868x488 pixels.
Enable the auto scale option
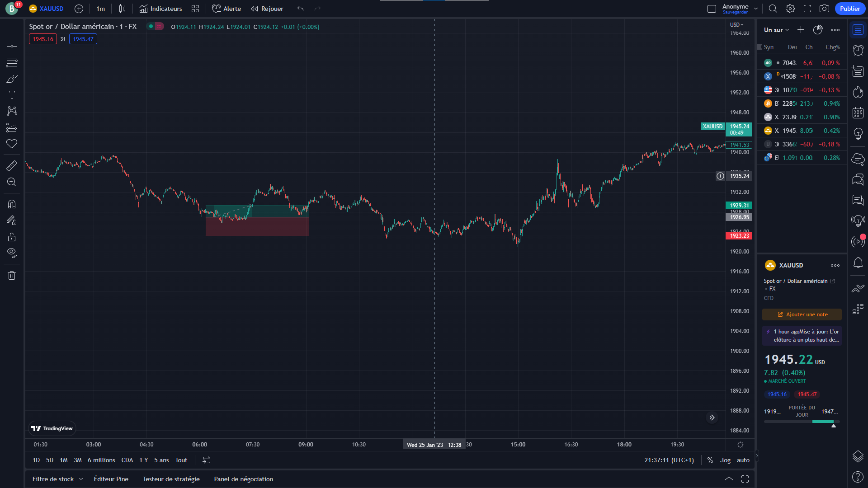pyautogui.click(x=743, y=460)
